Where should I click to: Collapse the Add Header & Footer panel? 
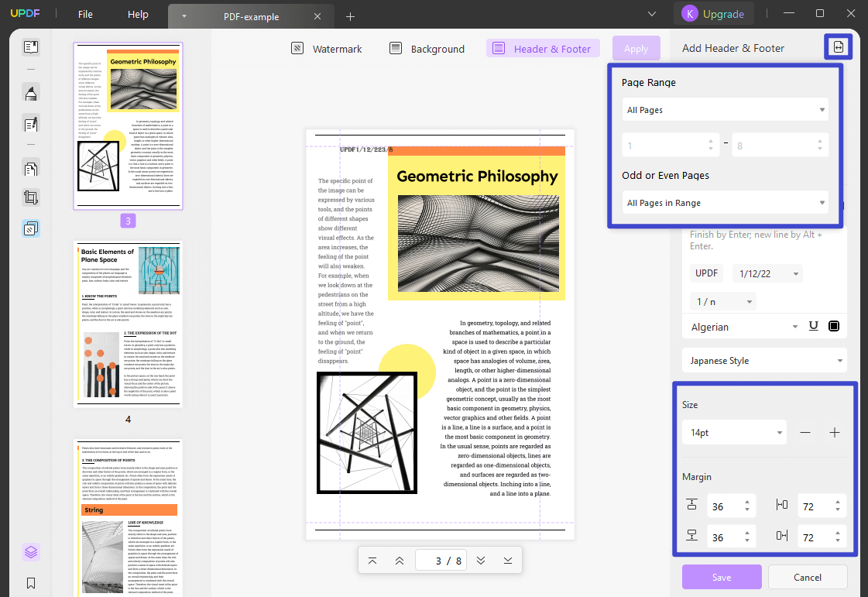pyautogui.click(x=838, y=46)
